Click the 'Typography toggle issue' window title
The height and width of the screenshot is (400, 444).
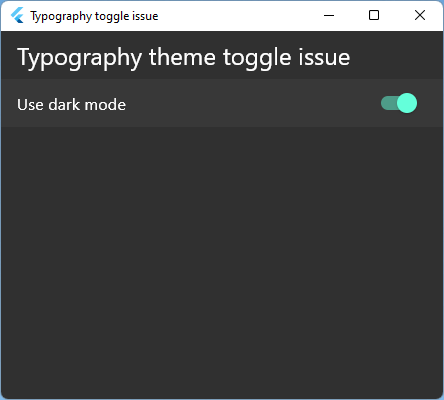coord(94,16)
